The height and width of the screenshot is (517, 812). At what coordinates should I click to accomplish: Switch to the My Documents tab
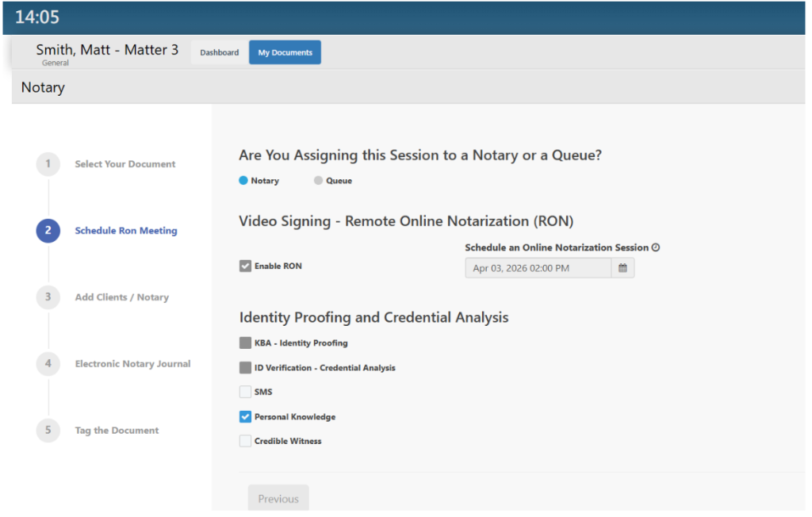pos(285,53)
